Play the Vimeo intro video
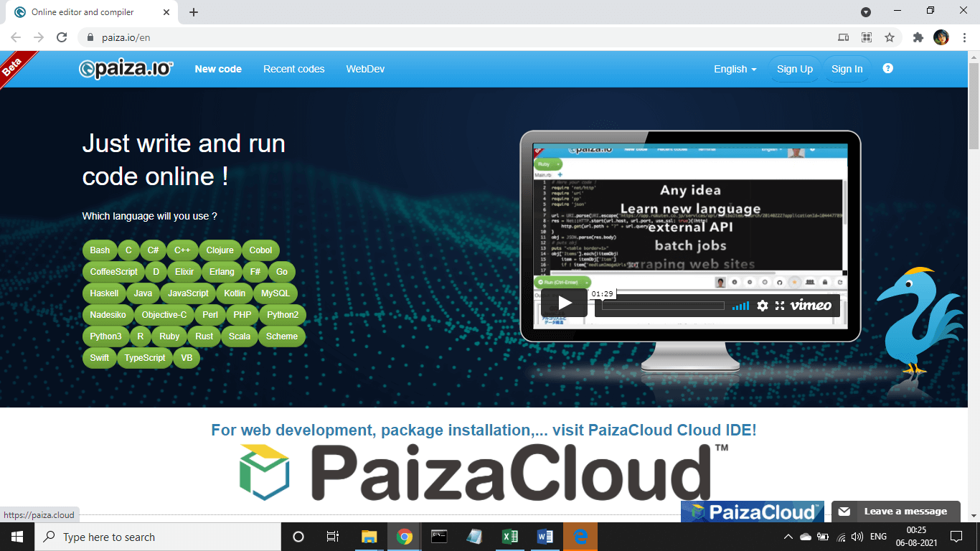The height and width of the screenshot is (551, 980). [x=564, y=303]
